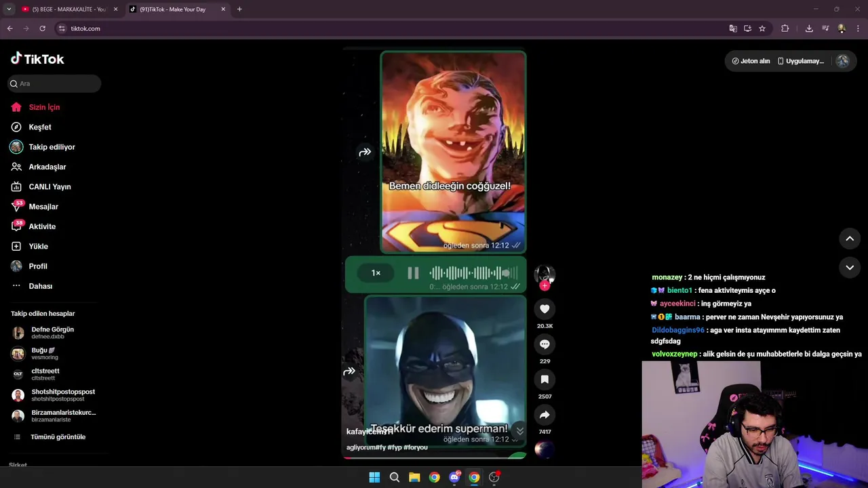
Task: Open a new browser tab
Action: point(239,9)
